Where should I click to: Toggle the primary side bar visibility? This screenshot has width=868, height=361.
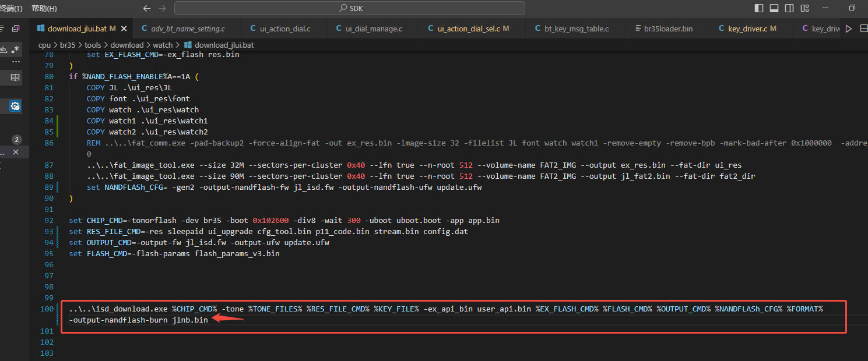pos(759,8)
